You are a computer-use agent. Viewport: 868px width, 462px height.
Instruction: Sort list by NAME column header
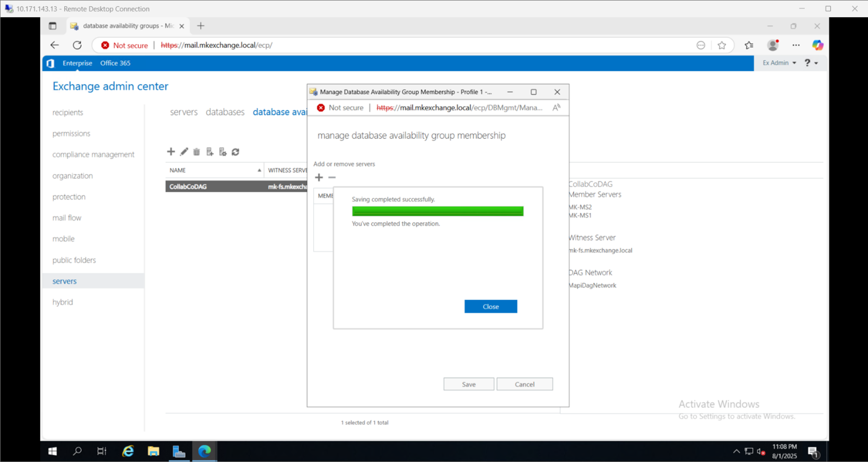(x=215, y=170)
